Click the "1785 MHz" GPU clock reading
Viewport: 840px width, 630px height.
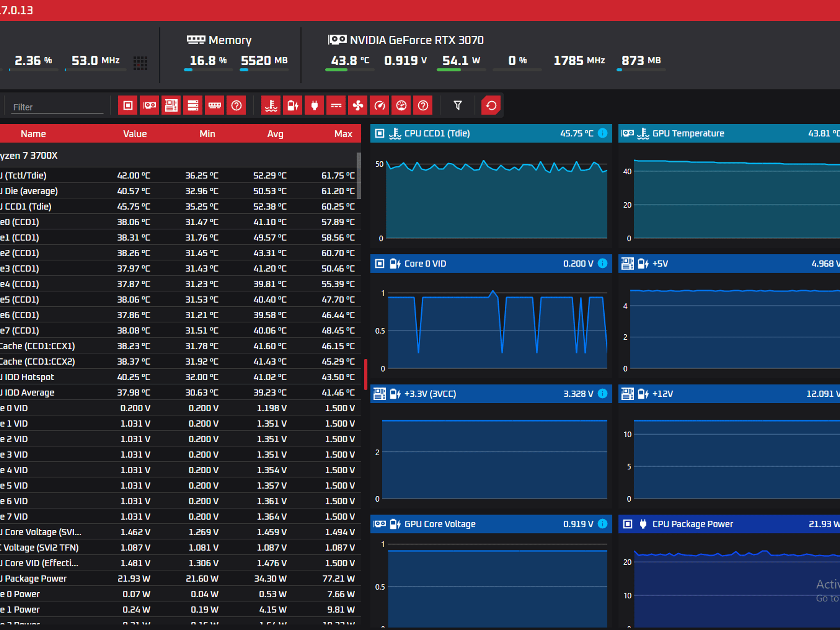[x=579, y=61]
